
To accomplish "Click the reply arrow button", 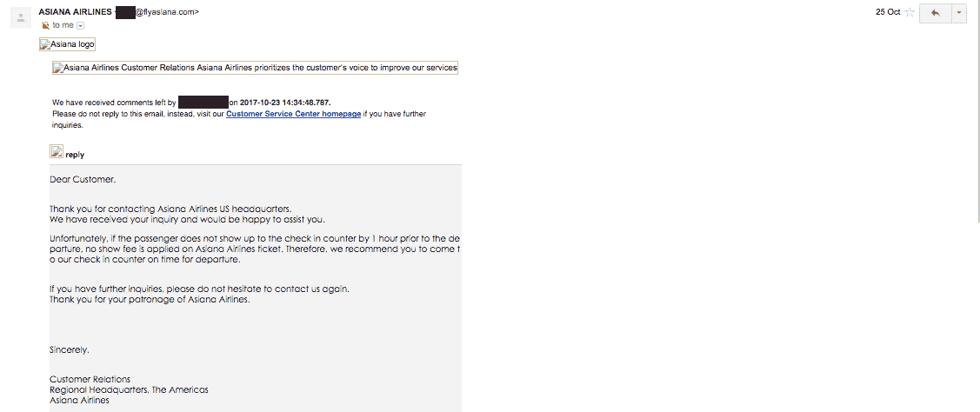I will pos(935,13).
